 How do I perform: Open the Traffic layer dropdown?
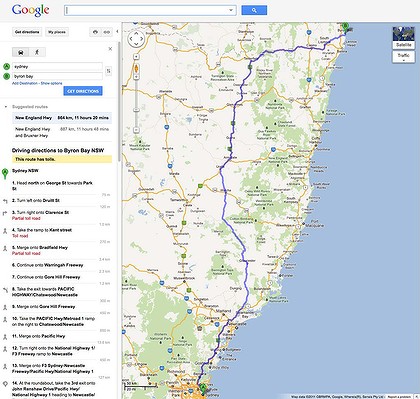pos(404,57)
